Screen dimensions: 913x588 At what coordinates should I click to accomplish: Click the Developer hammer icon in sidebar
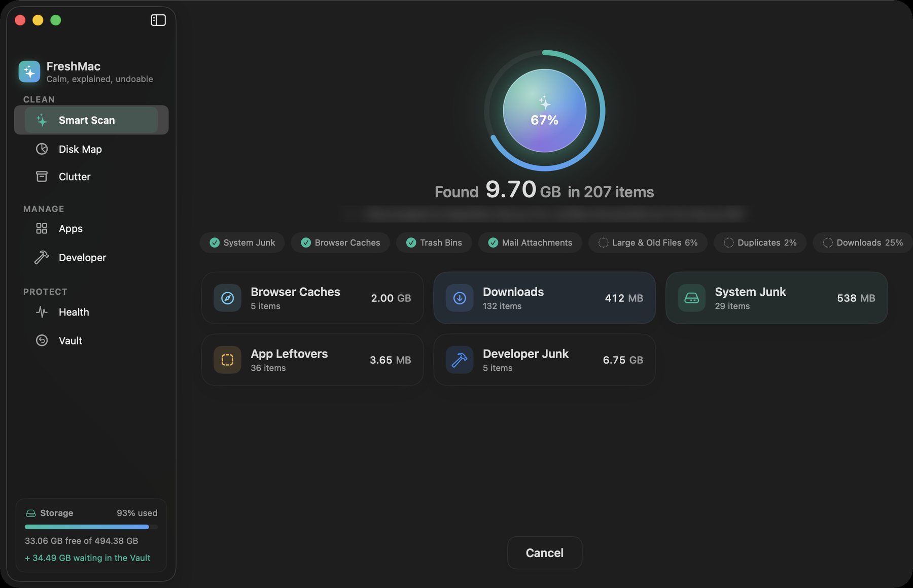42,257
